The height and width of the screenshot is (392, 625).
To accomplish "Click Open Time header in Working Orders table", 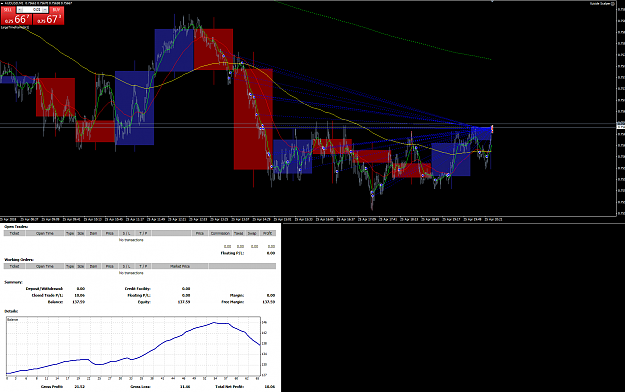I will pos(45,266).
